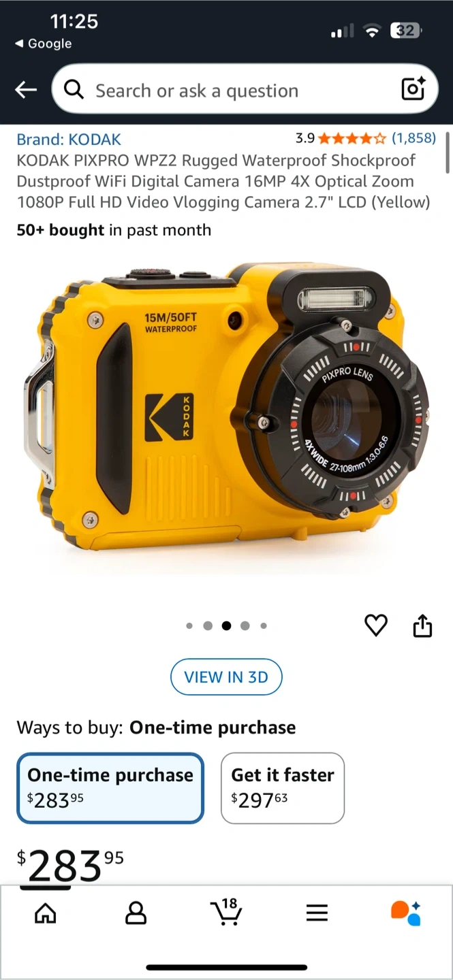Select the last image carousel dot
Image resolution: width=453 pixels, height=980 pixels.
point(264,626)
